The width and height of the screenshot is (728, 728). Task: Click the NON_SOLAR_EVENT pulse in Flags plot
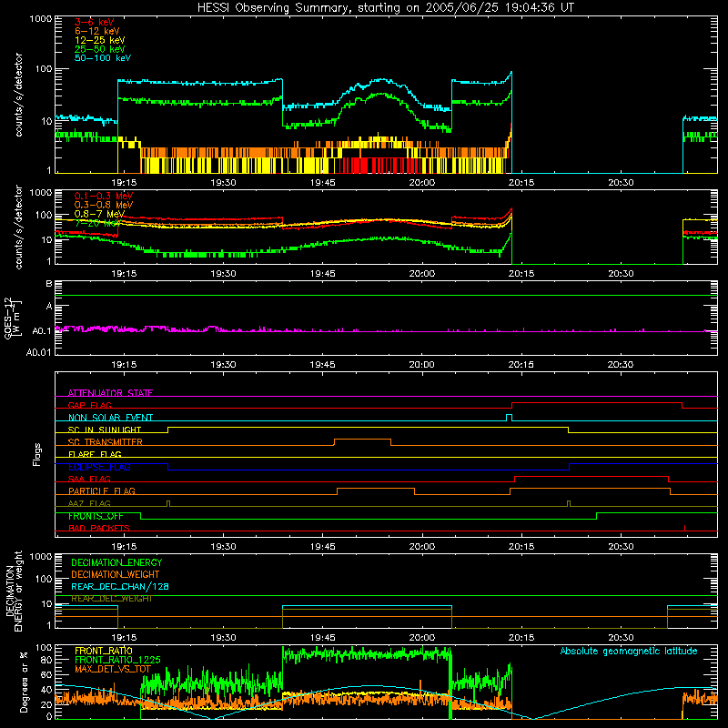click(509, 418)
